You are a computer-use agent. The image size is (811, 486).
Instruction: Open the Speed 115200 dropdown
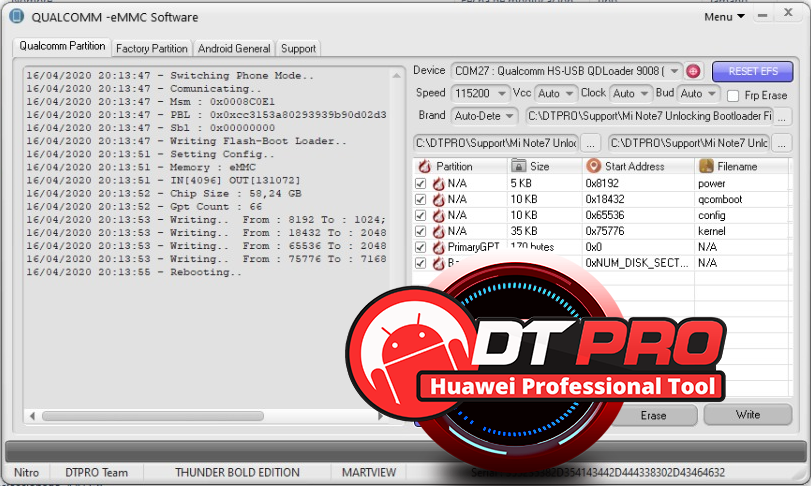[x=502, y=94]
